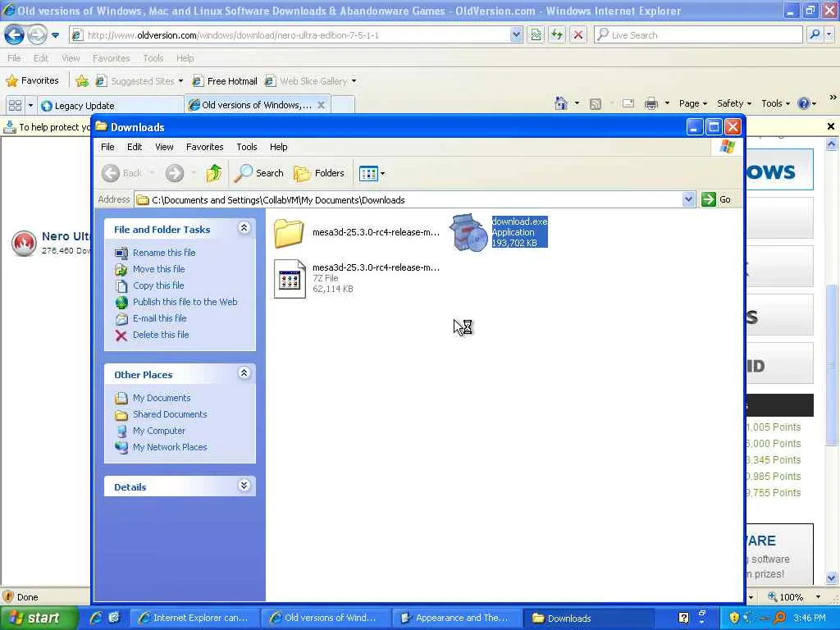Close the IE information bar
840x630 pixels.
tap(830, 126)
